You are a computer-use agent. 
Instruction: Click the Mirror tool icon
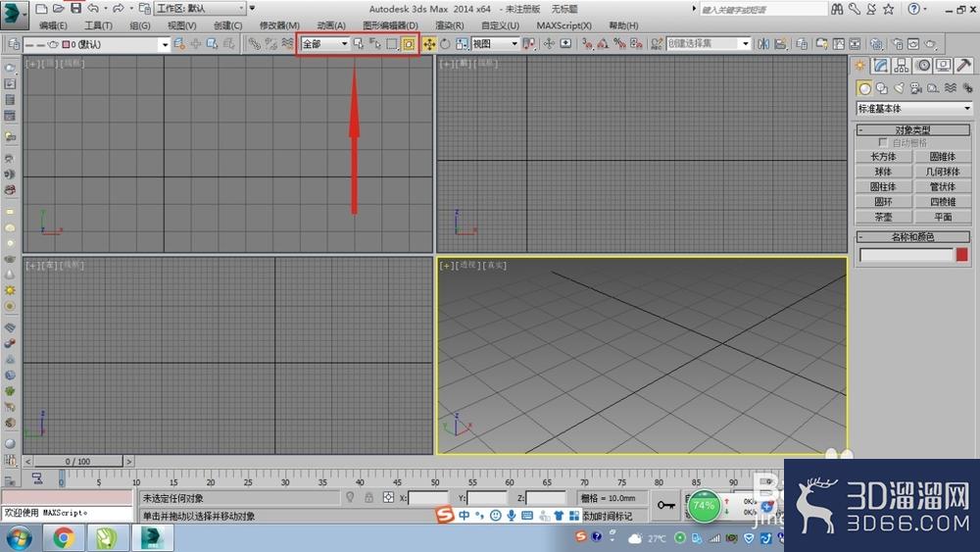(763, 44)
